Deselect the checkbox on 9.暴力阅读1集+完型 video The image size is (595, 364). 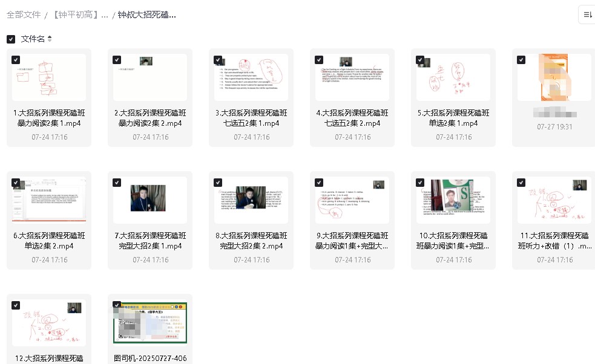click(319, 182)
